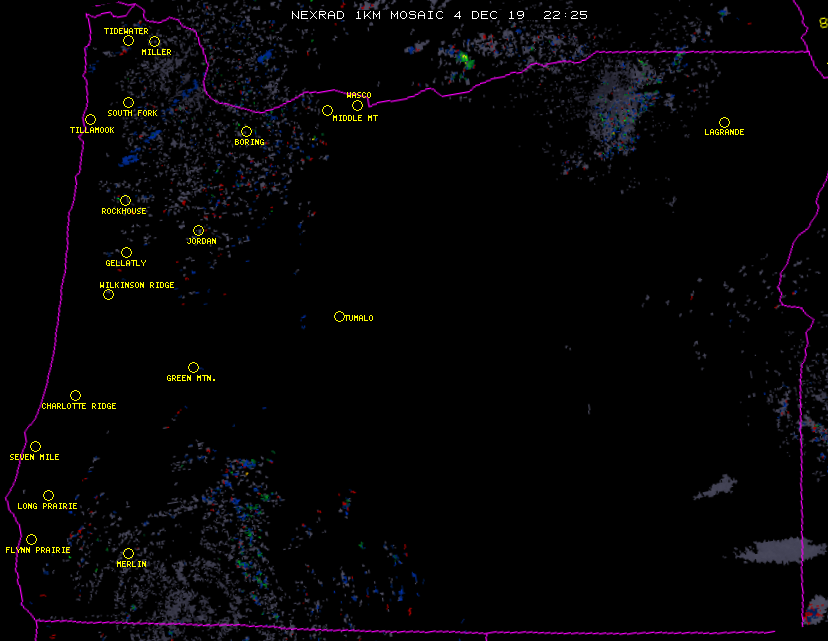Click the Merlin station text label

(x=131, y=565)
